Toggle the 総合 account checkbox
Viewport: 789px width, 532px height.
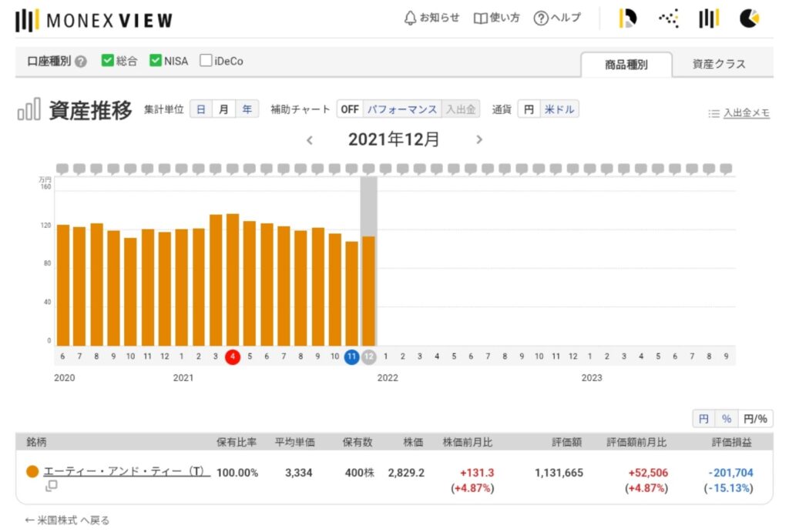(x=107, y=60)
